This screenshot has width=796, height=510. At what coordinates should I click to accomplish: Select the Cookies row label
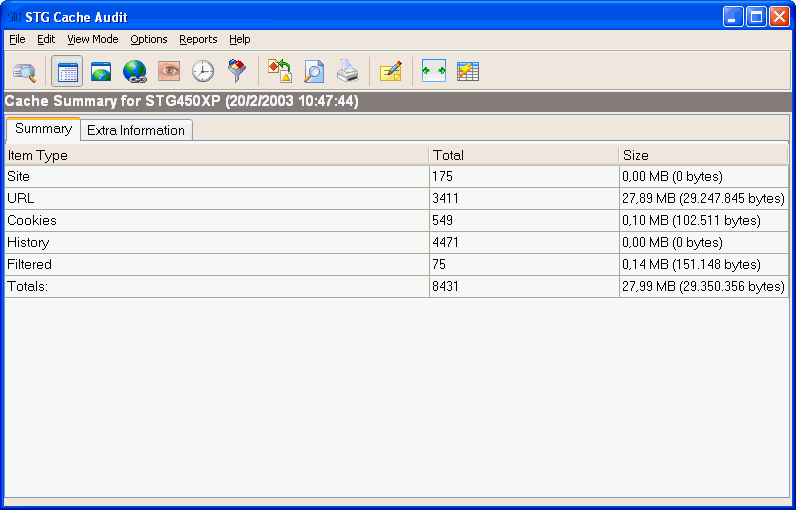click(31, 221)
